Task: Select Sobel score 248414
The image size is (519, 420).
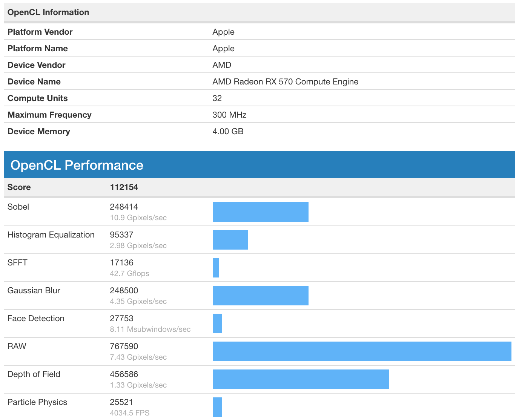Action: pos(124,207)
